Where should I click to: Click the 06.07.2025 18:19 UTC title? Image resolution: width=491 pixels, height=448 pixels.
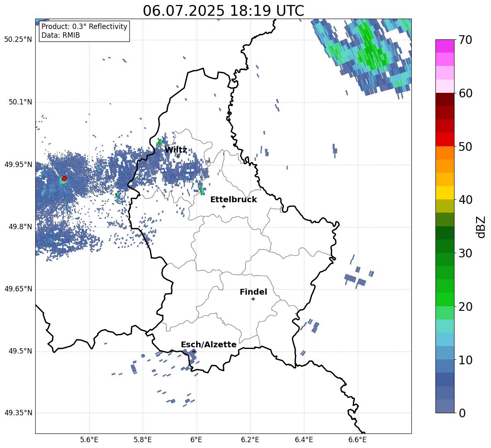coord(224,11)
